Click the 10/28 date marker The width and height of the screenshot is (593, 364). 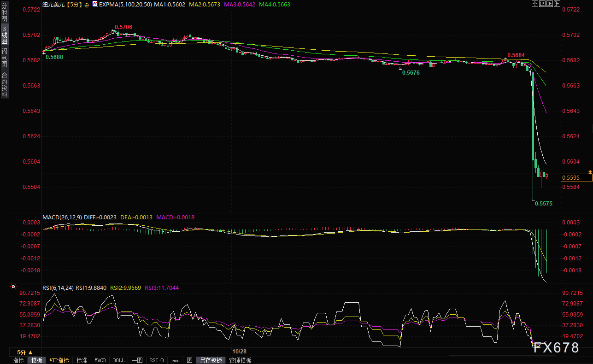(x=240, y=352)
